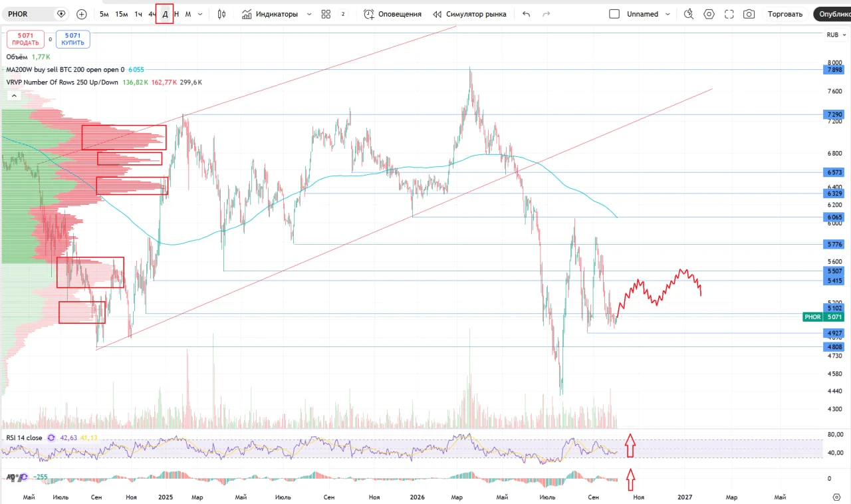
Task: Click the symbol flag dropdown icon beside PHOR
Action: pos(61,14)
